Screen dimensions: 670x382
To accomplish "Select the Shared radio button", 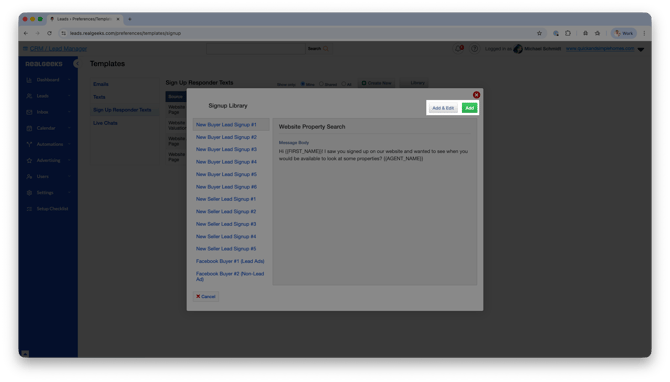I will point(321,84).
